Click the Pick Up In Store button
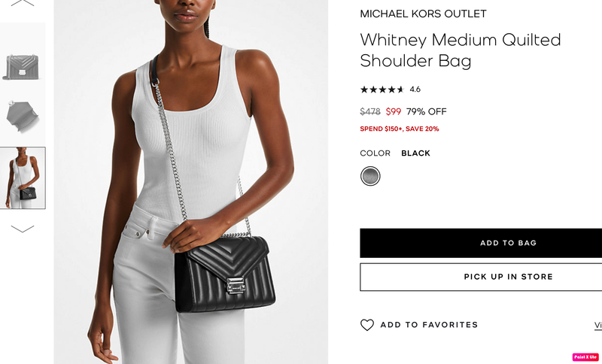Viewport: 602px width, 364px height. point(481,277)
